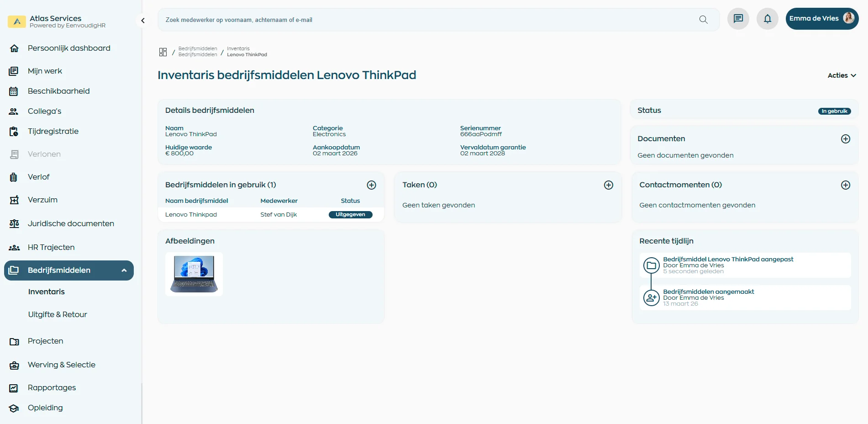Add a new task in Taken
The height and width of the screenshot is (424, 868).
[608, 185]
